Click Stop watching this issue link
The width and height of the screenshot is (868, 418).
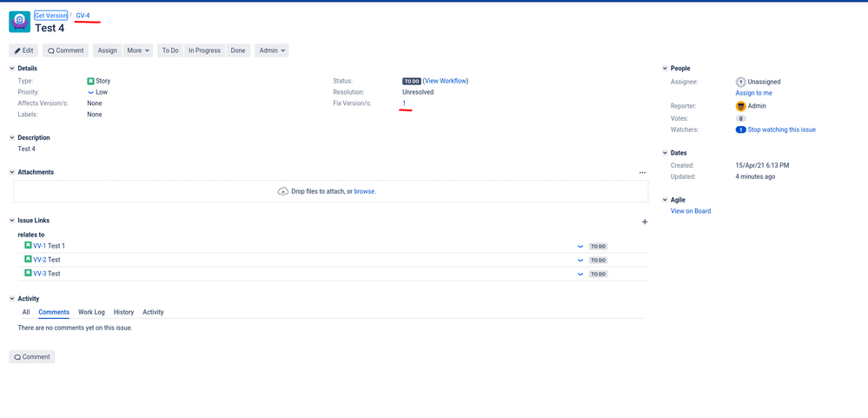782,130
